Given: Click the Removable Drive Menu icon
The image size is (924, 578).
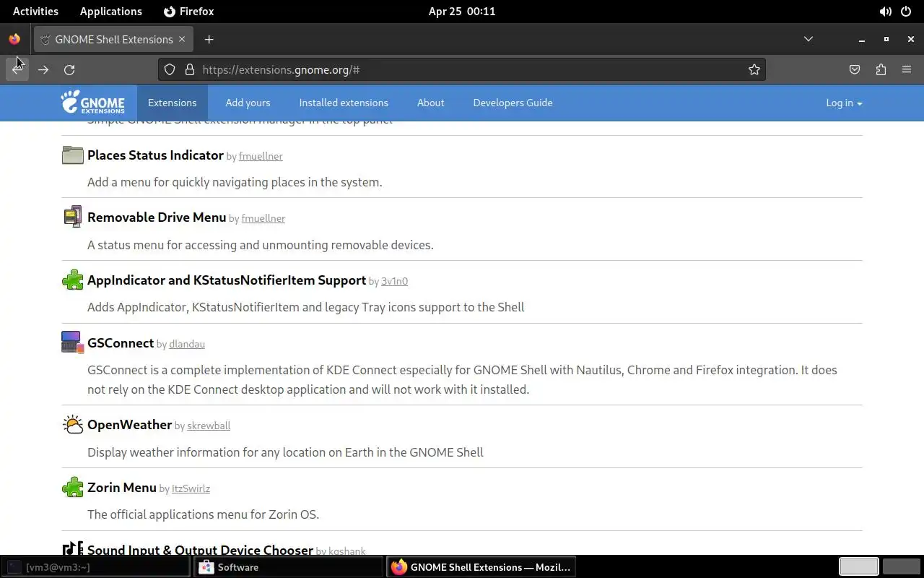Looking at the screenshot, I should (x=72, y=217).
